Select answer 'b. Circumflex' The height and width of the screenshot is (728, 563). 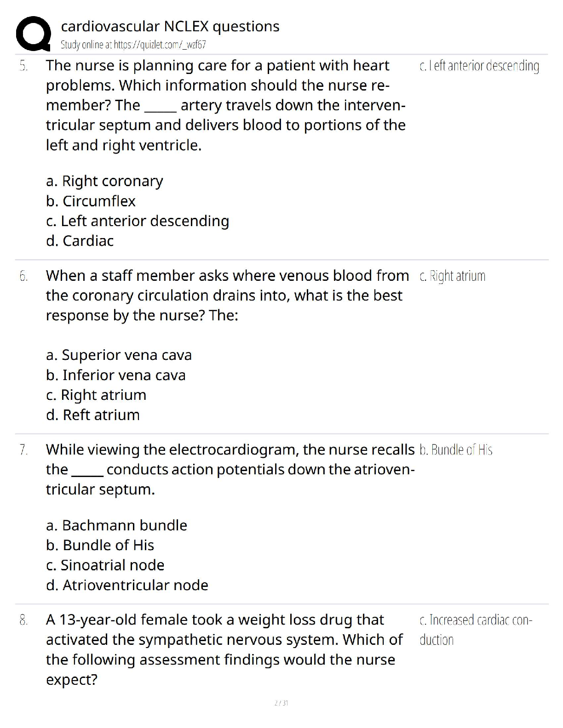coord(91,201)
